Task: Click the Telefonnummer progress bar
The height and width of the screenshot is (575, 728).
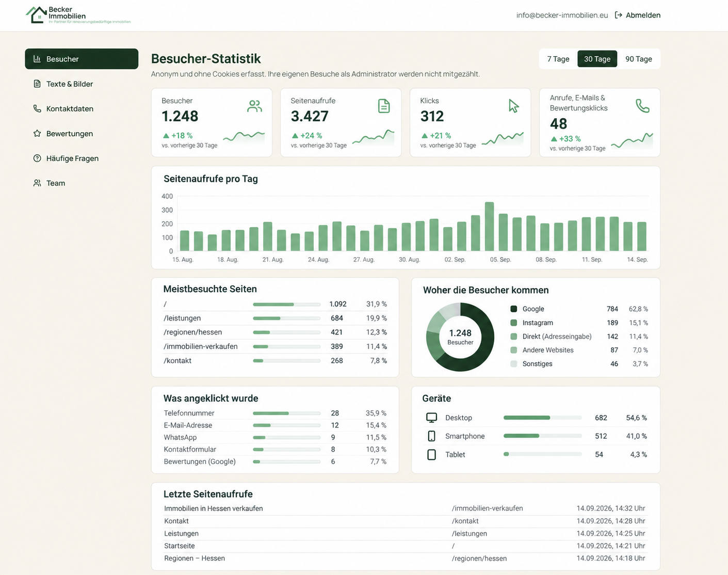Action: point(287,413)
